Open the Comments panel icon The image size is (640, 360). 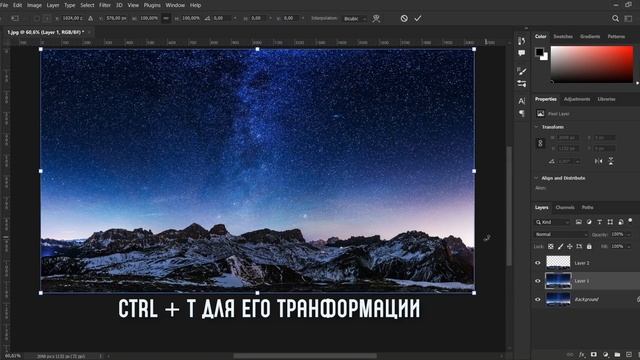click(522, 53)
